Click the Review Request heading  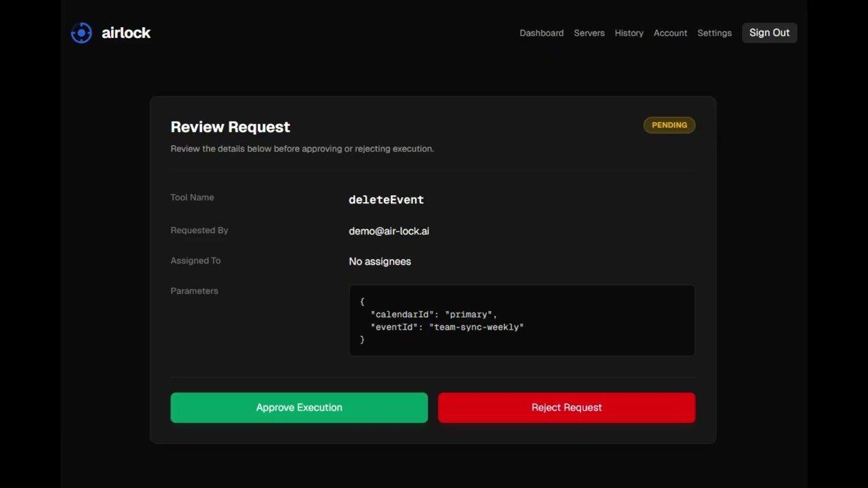(x=230, y=127)
